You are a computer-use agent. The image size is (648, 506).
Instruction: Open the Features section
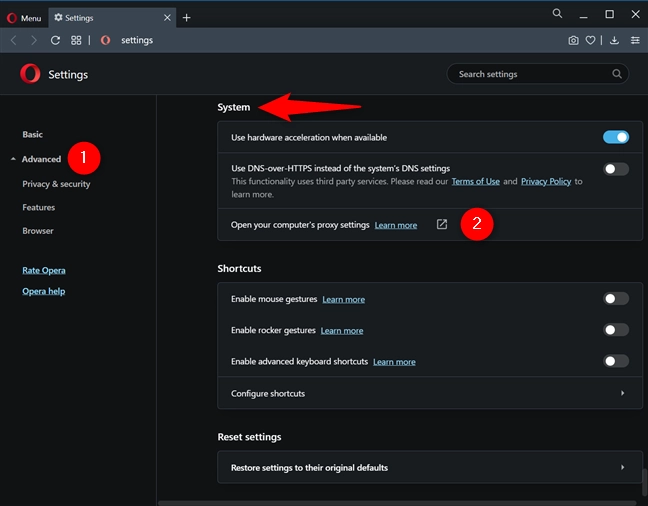click(38, 208)
